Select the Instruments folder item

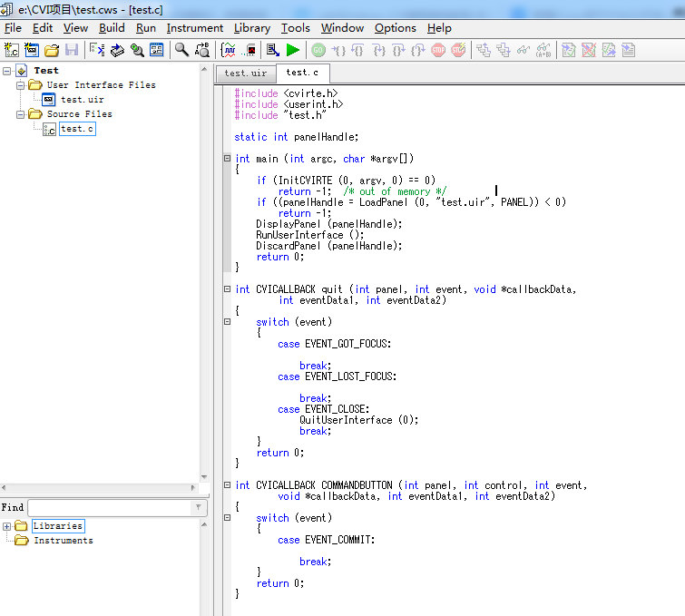[x=63, y=541]
